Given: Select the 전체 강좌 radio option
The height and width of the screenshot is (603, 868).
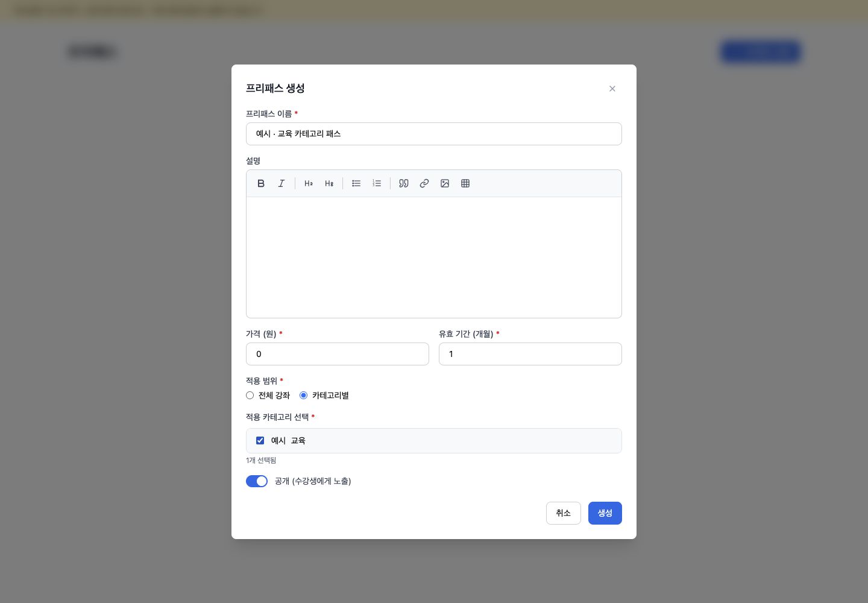Looking at the screenshot, I should pos(250,396).
